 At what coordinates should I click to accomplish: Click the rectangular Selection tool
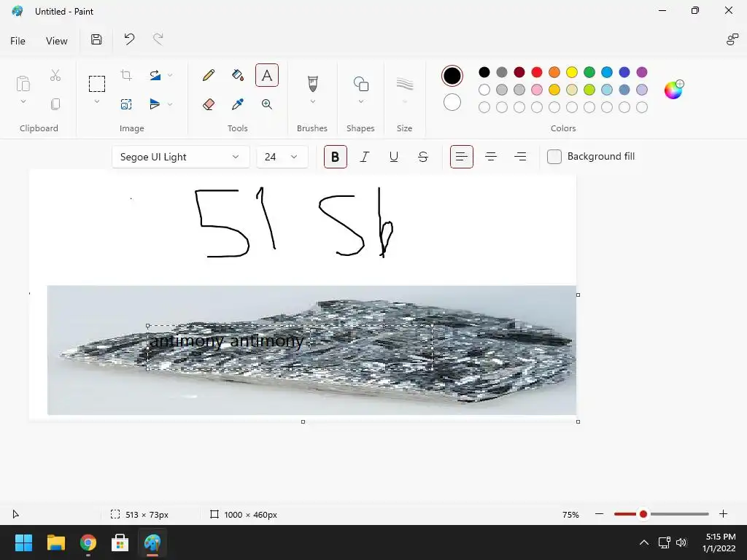point(97,84)
